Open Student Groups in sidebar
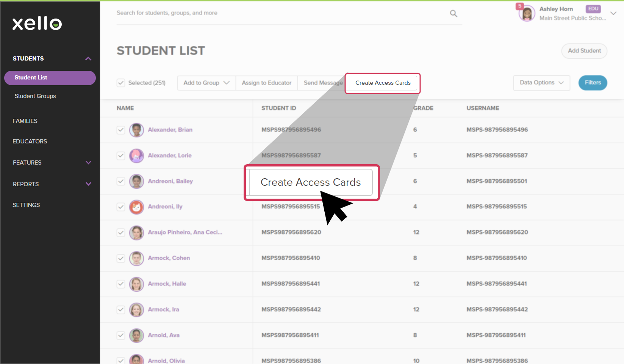Screen dimensions: 624x364 tap(35, 96)
